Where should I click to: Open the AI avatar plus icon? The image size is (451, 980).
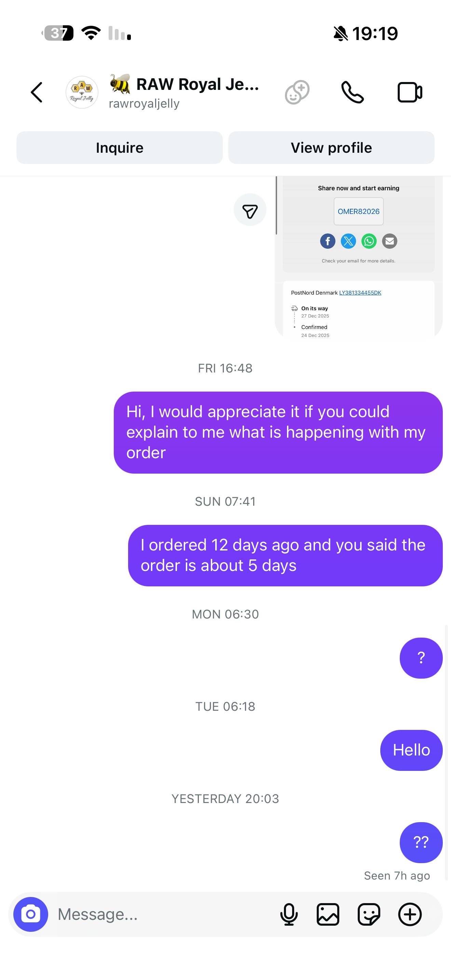coord(297,93)
